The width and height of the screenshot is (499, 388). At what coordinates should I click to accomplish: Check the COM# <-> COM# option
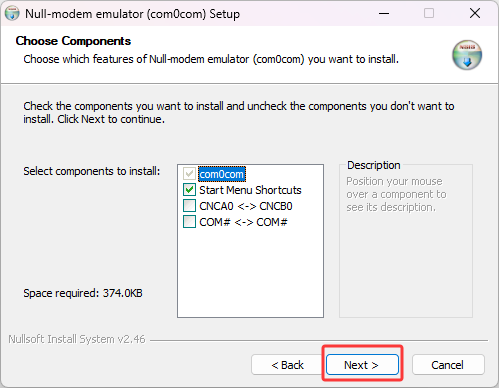189,222
